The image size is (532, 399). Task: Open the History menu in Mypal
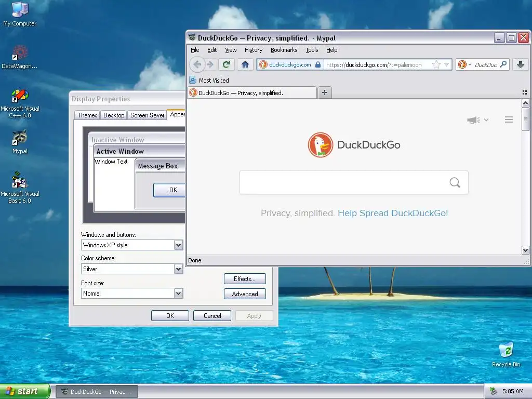254,50
